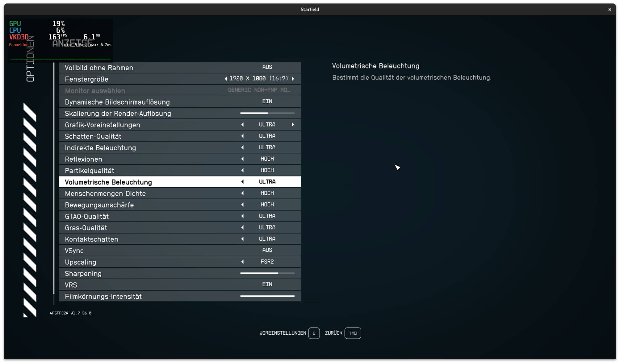Reduce Menschenmengen-Dichte with left arrow
Screen dimensions: 620x364
(242, 193)
